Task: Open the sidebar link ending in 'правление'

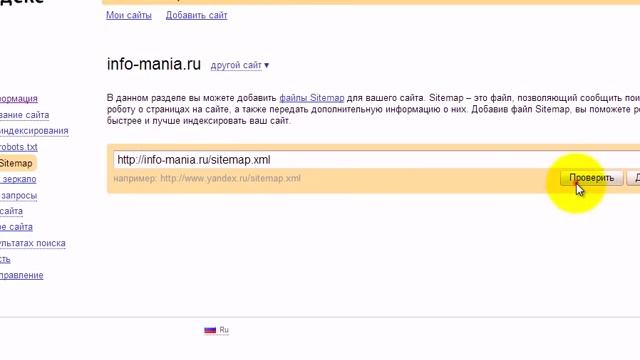Action: [x=22, y=276]
